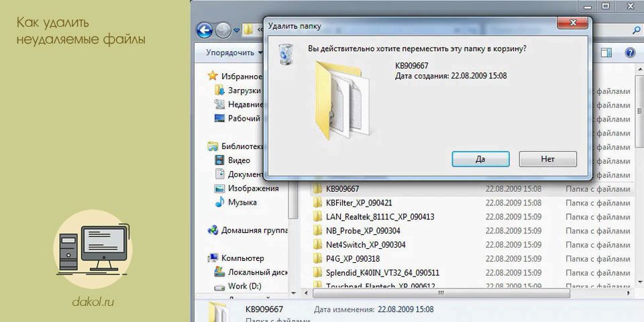Go back with Explorer back arrow
Screen dimensions: 644x322
[x=204, y=30]
